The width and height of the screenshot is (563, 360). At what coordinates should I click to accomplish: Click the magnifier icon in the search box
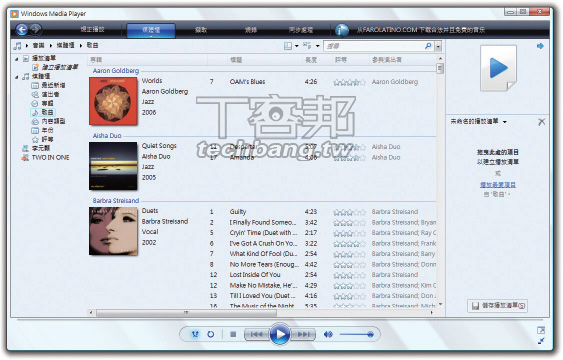pyautogui.click(x=428, y=46)
